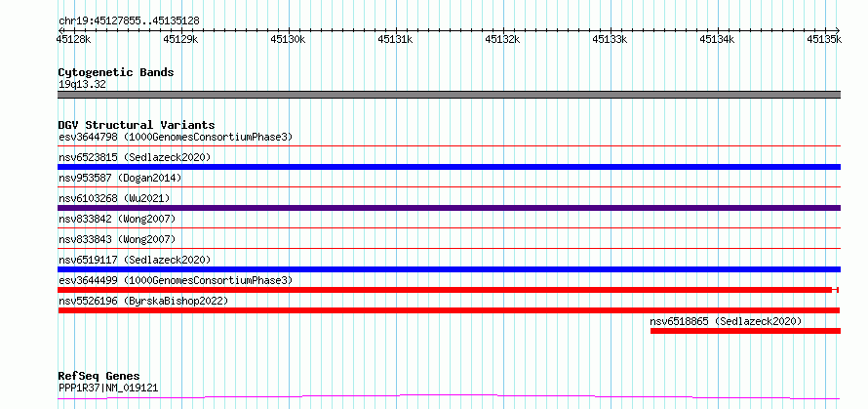
Task: Click the 45135k ruler tick label
Action: [824, 39]
